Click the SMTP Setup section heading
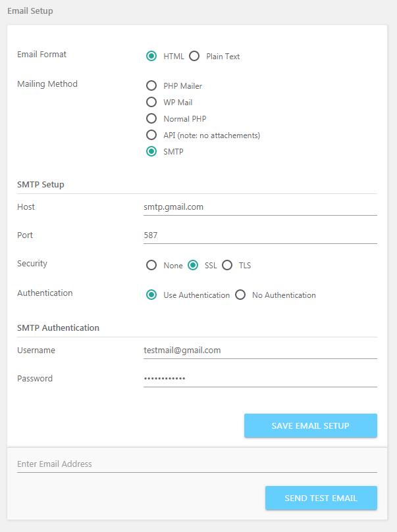 click(x=40, y=185)
